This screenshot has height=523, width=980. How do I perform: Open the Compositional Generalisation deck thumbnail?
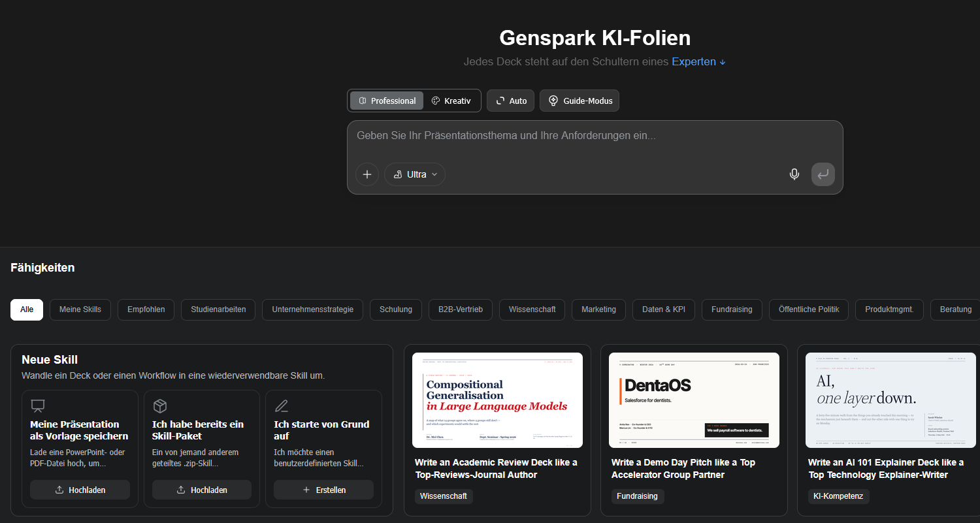497,400
